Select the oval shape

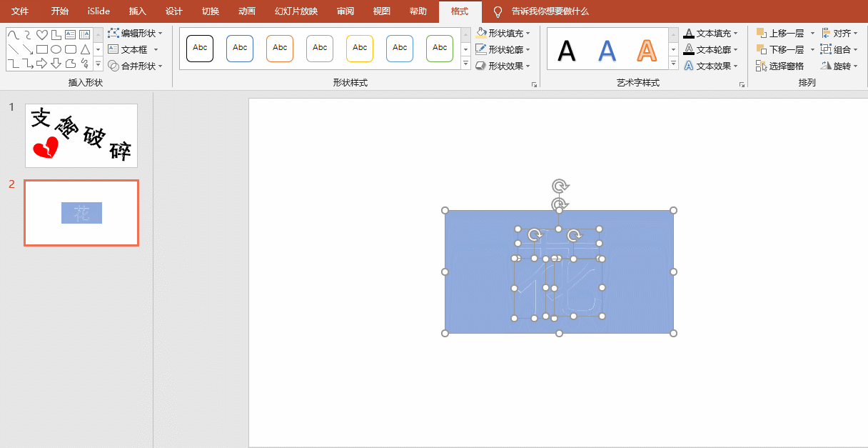(x=56, y=49)
